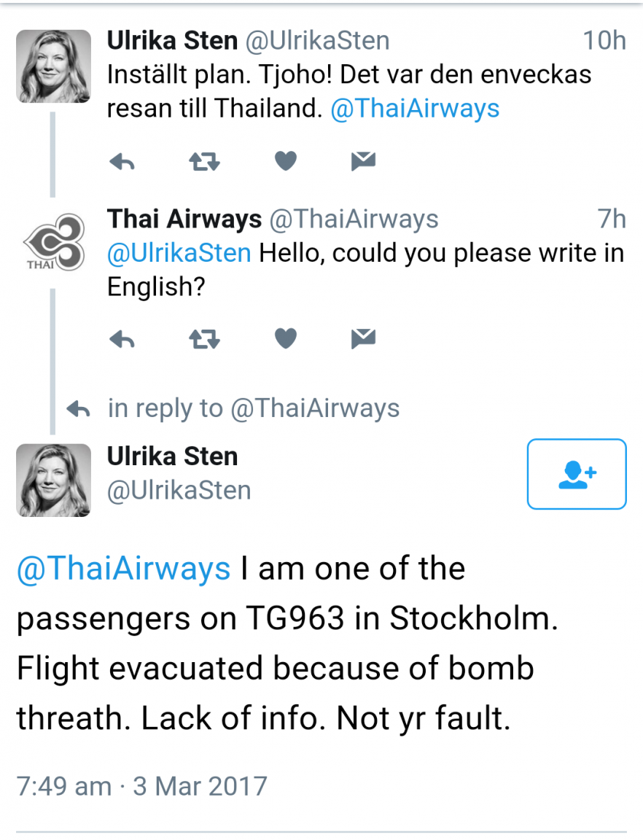This screenshot has width=643, height=840.
Task: Like the Thai Airways reply
Action: pos(286,338)
